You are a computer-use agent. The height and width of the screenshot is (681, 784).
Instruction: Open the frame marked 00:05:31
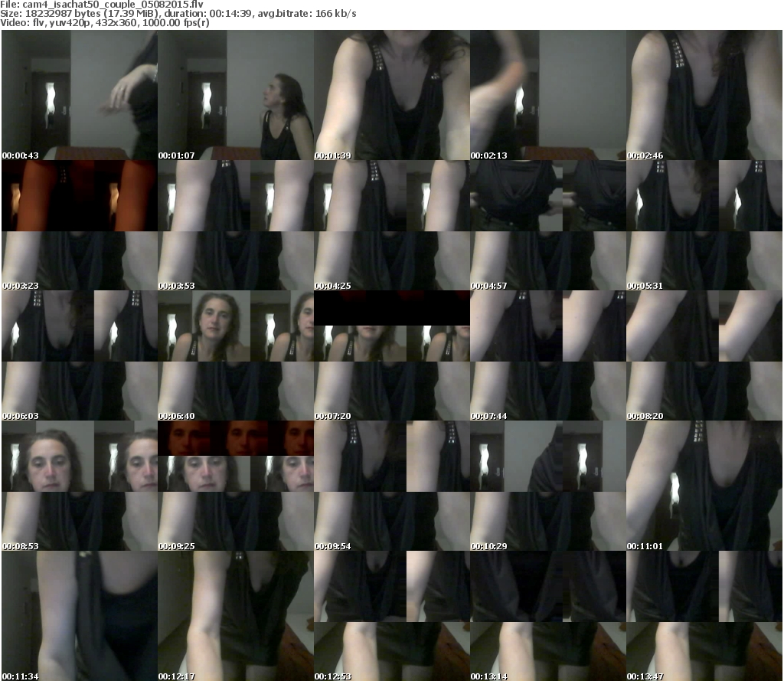(704, 225)
